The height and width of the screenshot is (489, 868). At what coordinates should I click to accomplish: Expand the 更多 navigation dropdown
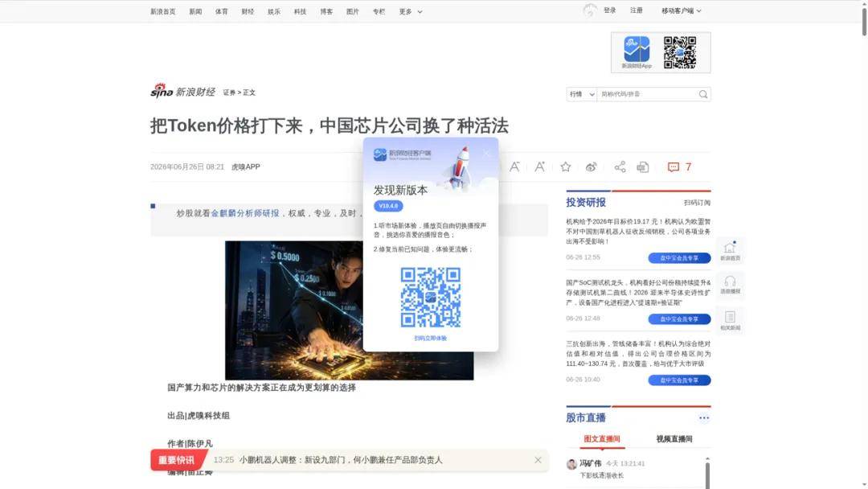click(x=410, y=11)
